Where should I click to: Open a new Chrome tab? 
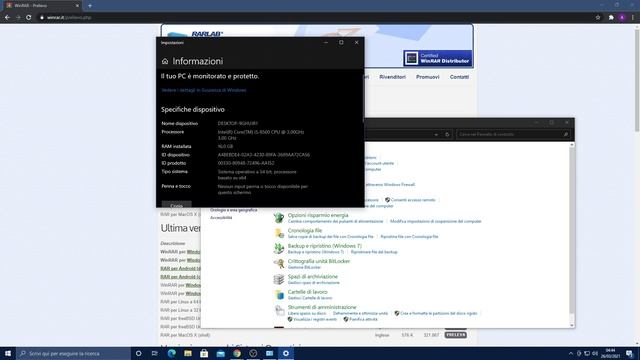pyautogui.click(x=90, y=6)
